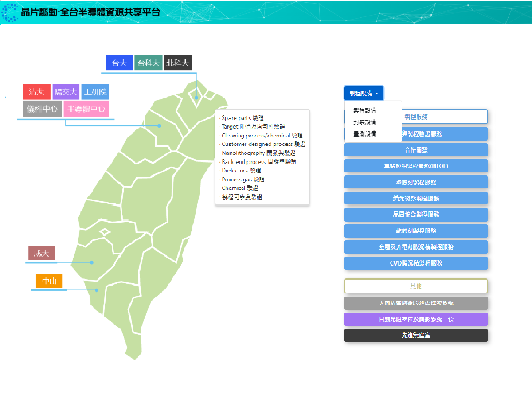
Task: Click the red 清大 label
Action: pos(36,92)
